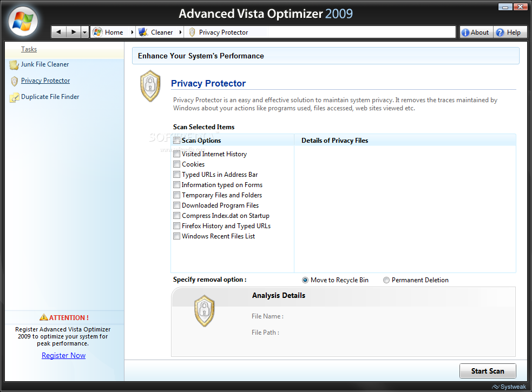The width and height of the screenshot is (532, 392).
Task: Click the Analysis Details heading
Action: pos(279,295)
